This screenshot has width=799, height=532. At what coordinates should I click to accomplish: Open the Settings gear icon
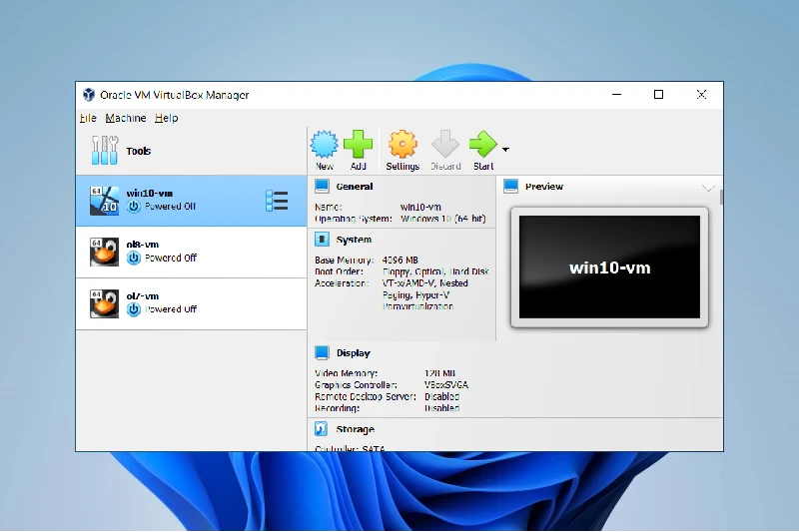pyautogui.click(x=402, y=144)
